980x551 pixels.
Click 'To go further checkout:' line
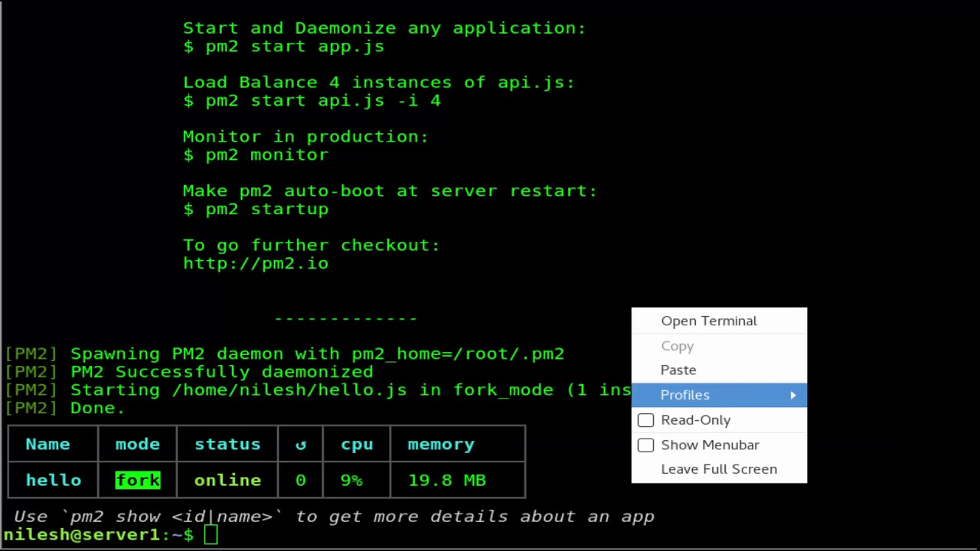tap(311, 245)
